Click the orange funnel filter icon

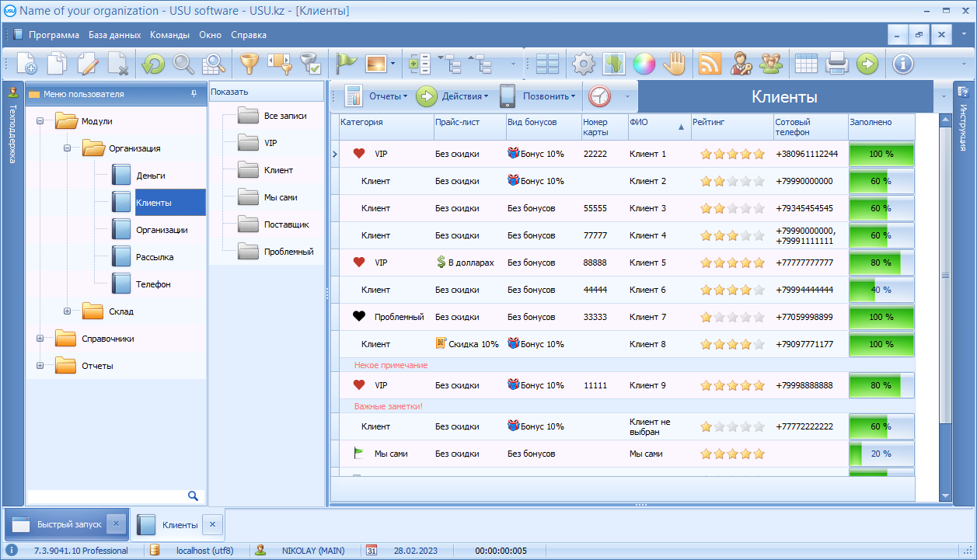click(x=249, y=64)
